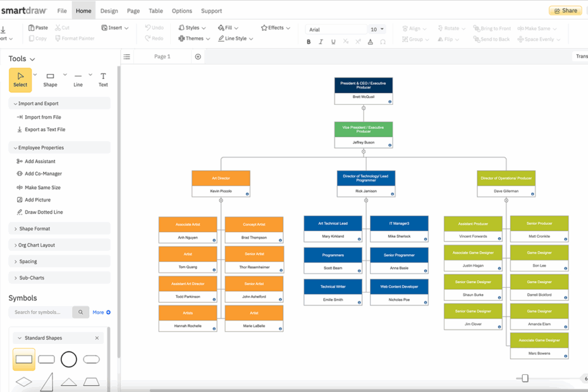Search symbols with the magnifier button
Screen dimensions: 588x392
(81, 312)
